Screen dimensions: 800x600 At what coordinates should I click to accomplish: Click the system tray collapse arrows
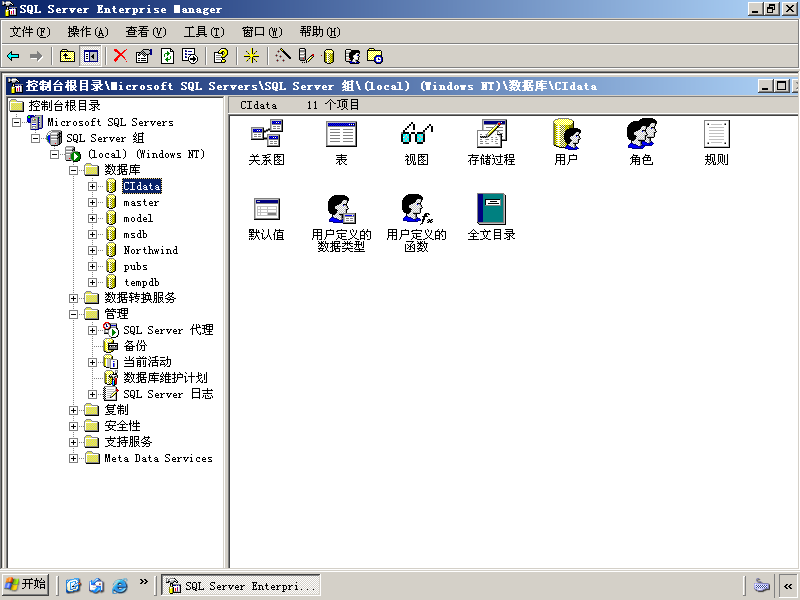[788, 586]
